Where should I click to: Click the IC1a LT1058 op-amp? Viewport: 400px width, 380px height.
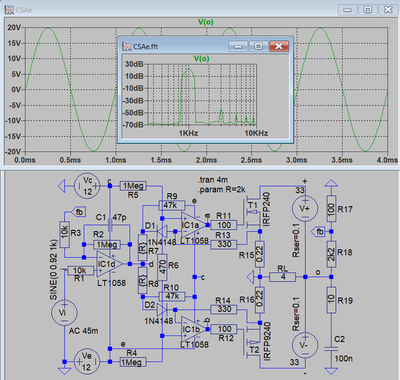[x=194, y=225]
